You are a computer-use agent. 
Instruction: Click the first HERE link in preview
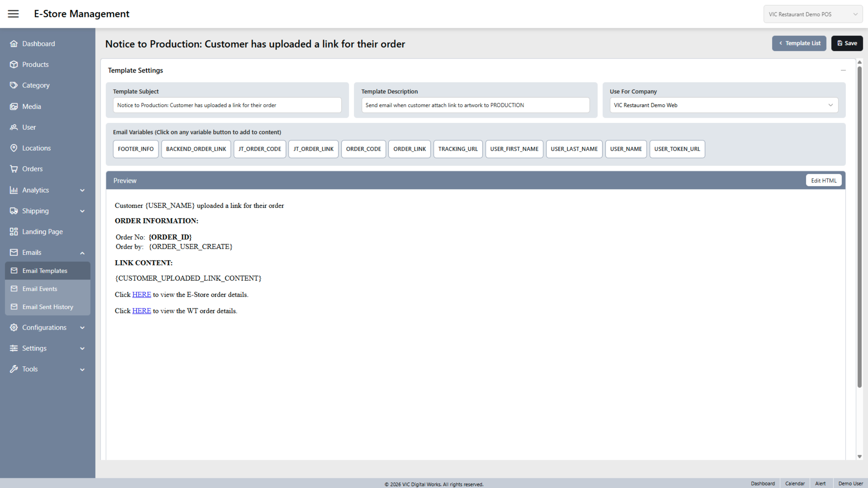(x=141, y=294)
